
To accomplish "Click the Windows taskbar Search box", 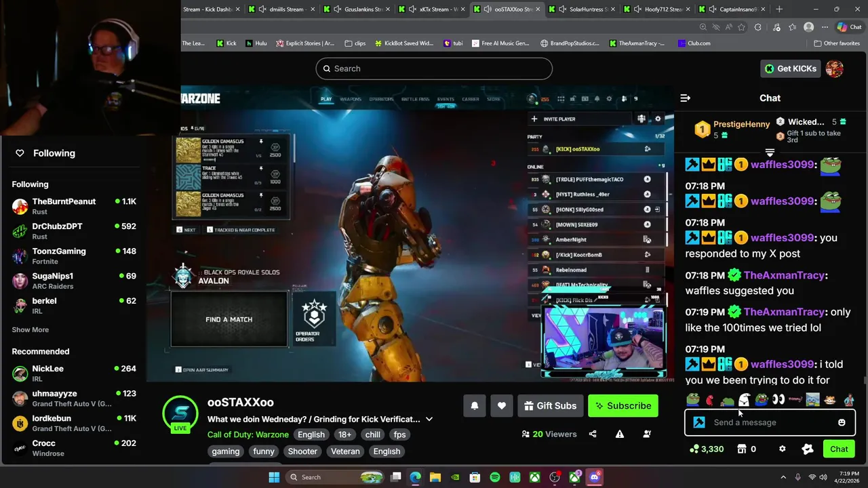I will click(x=334, y=477).
